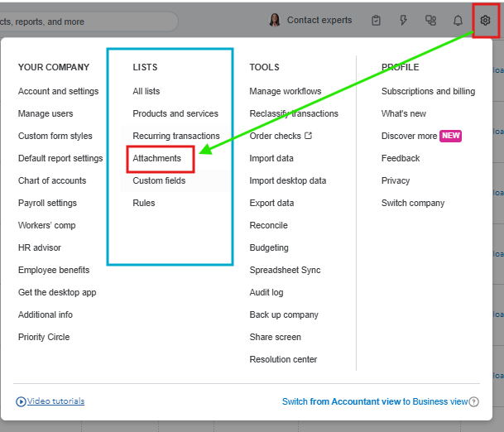Select What's new
504x432 pixels.
(x=403, y=113)
